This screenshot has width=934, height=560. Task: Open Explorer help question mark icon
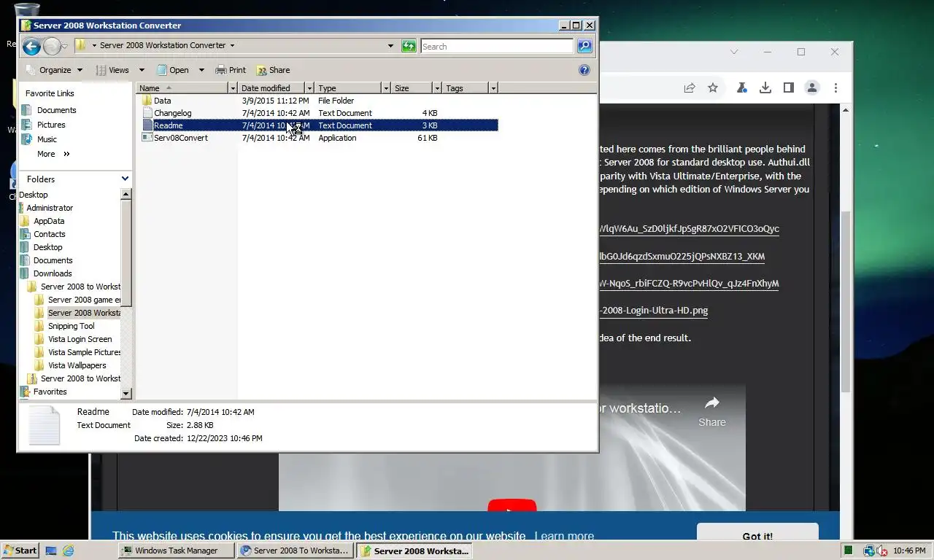tap(584, 70)
